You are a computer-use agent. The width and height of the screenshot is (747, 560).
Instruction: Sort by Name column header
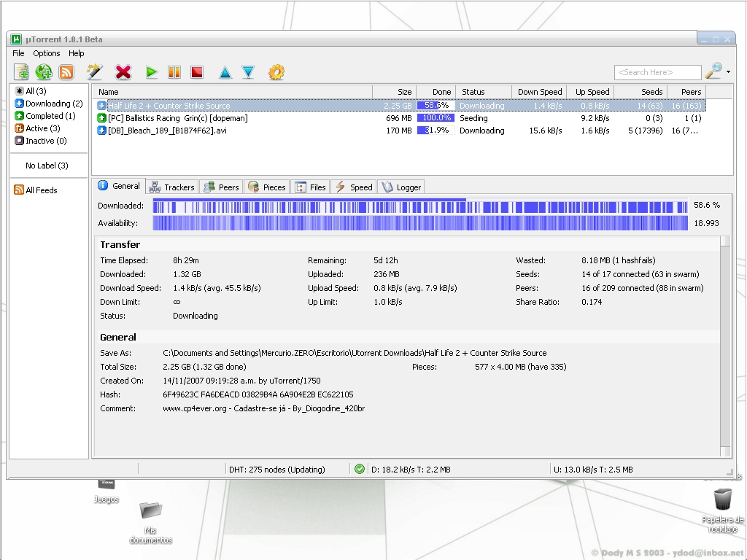tap(233, 92)
